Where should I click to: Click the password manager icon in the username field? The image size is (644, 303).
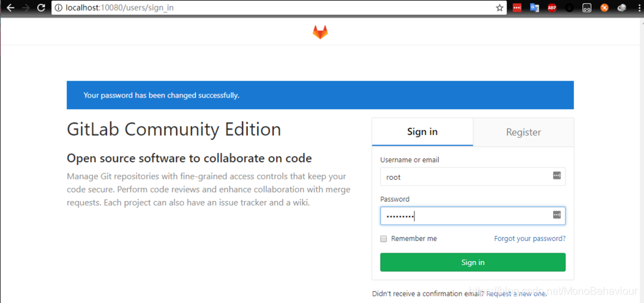(x=556, y=176)
